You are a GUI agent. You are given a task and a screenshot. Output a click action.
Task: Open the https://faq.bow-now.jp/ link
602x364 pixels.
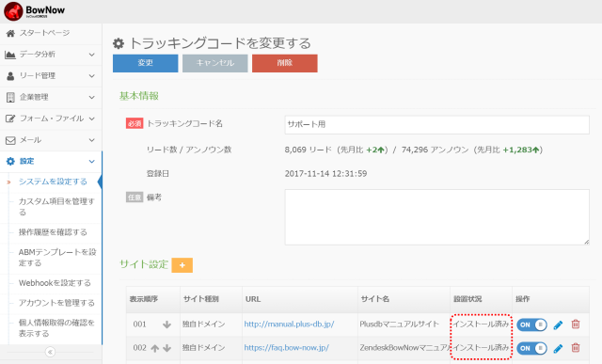(286, 348)
